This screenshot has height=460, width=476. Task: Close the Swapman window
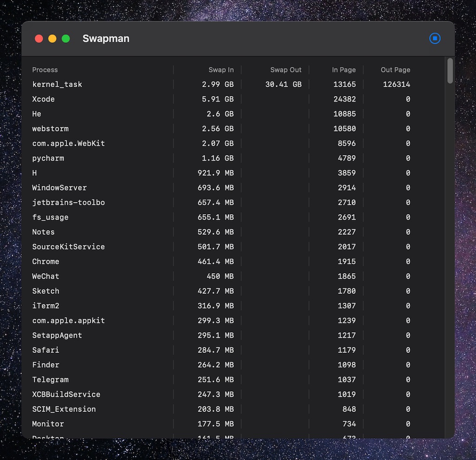click(39, 39)
